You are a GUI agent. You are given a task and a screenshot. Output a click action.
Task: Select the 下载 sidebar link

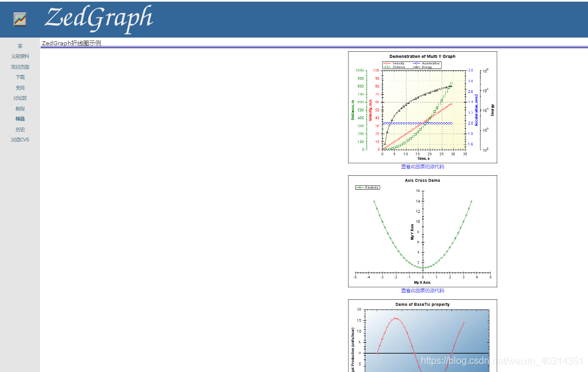click(x=20, y=77)
